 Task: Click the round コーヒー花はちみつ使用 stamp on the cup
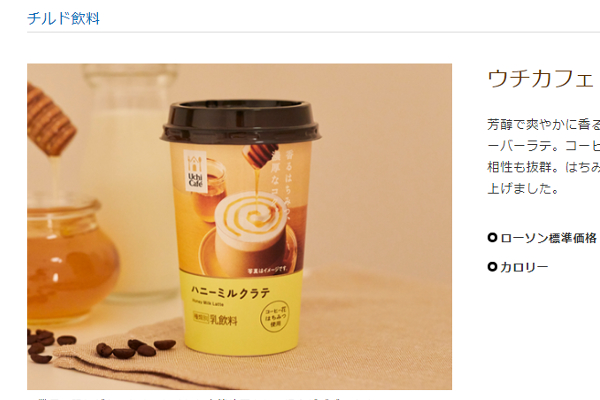(x=275, y=317)
